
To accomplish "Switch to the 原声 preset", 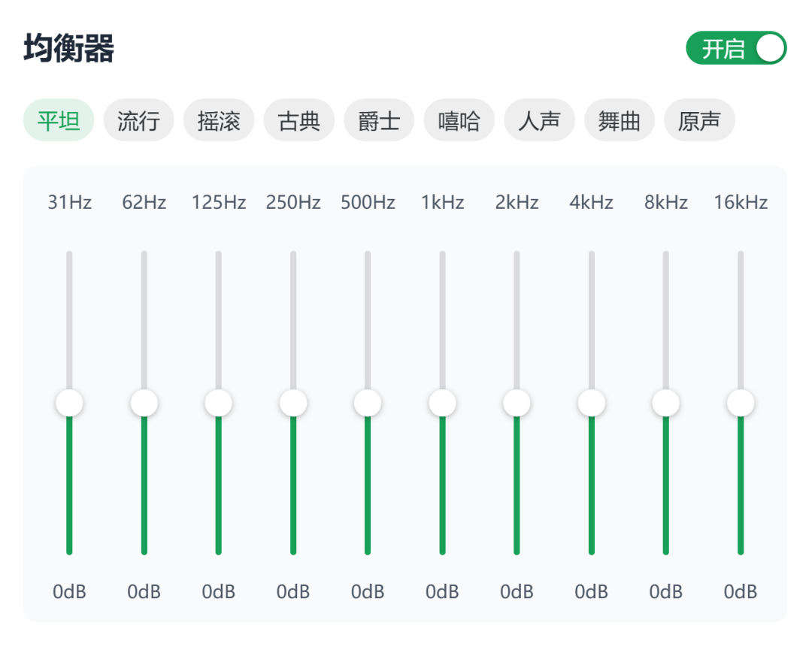I will point(699,120).
